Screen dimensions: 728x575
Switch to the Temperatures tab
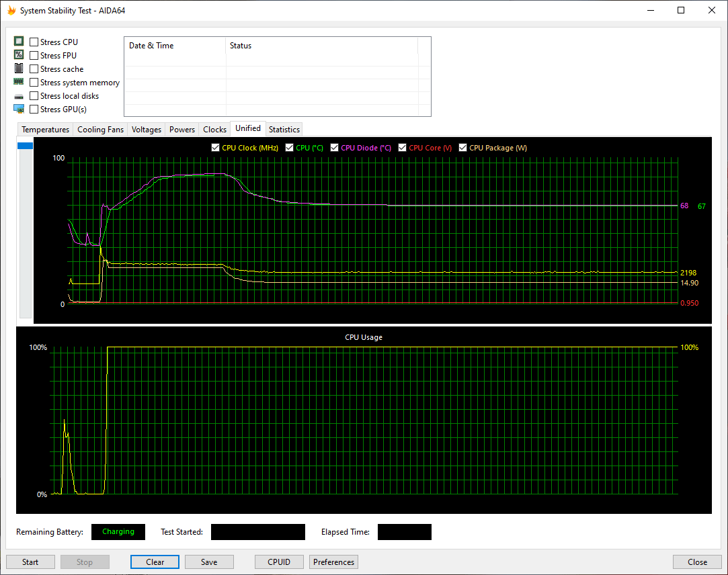(x=45, y=130)
